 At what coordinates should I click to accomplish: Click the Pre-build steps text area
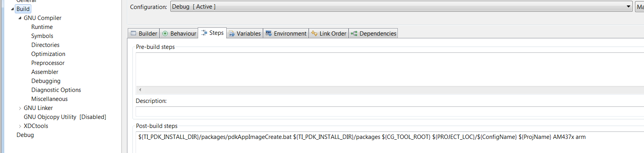coord(390,69)
